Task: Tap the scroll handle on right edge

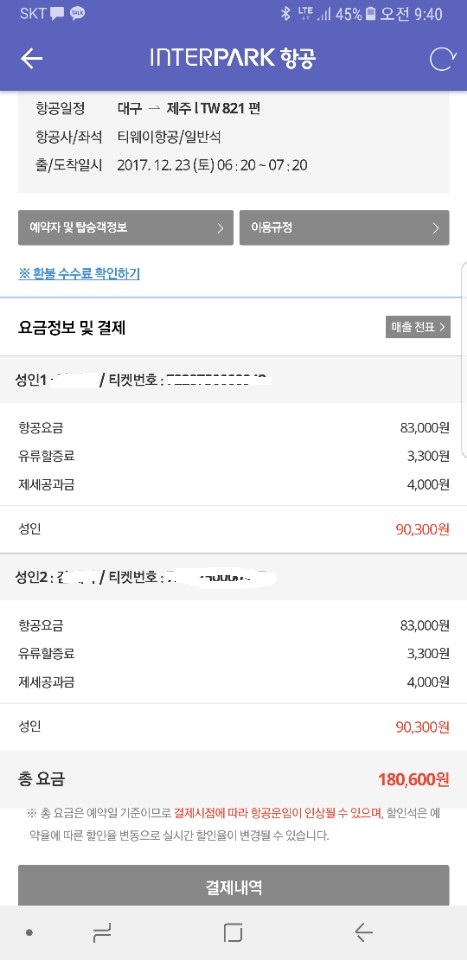Action: coord(464,360)
